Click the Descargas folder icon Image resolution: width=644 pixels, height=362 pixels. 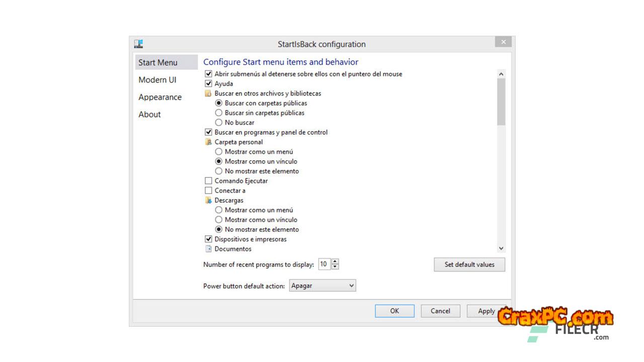[x=208, y=201]
